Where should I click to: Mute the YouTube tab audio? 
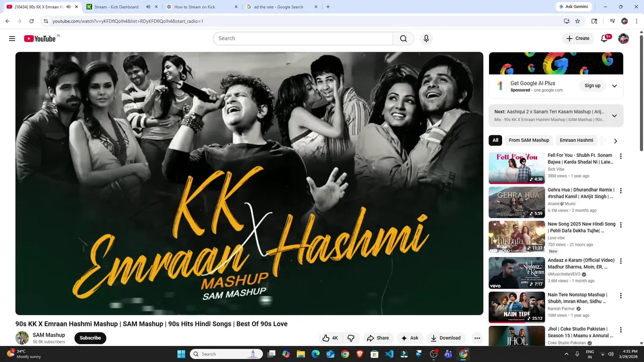coord(68,7)
